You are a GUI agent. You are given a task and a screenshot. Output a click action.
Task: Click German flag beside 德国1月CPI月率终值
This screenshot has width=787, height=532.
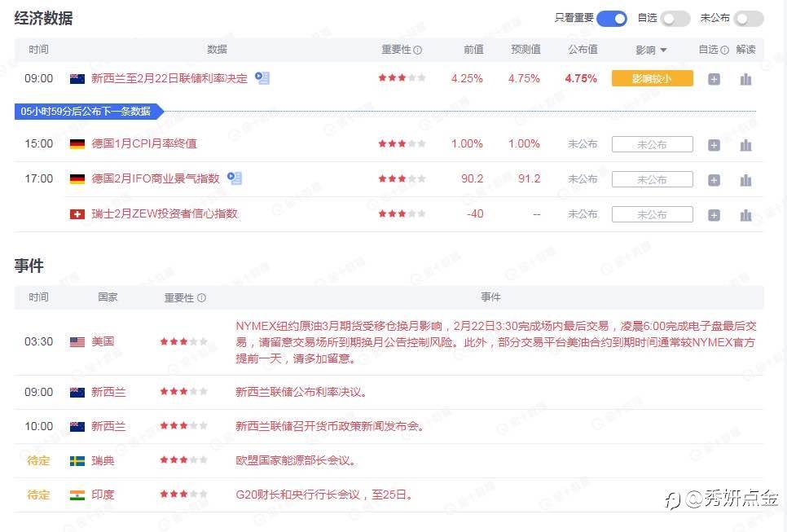pyautogui.click(x=77, y=144)
